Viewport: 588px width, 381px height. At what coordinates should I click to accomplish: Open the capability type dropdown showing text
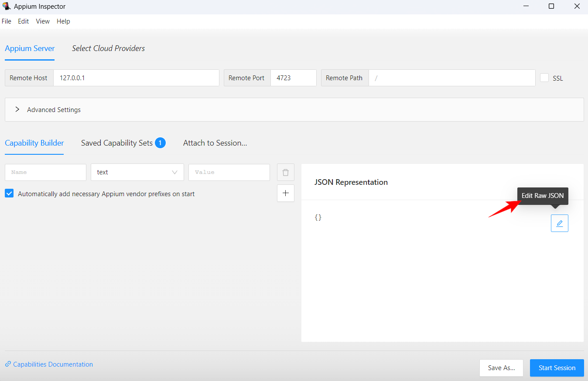click(x=137, y=172)
